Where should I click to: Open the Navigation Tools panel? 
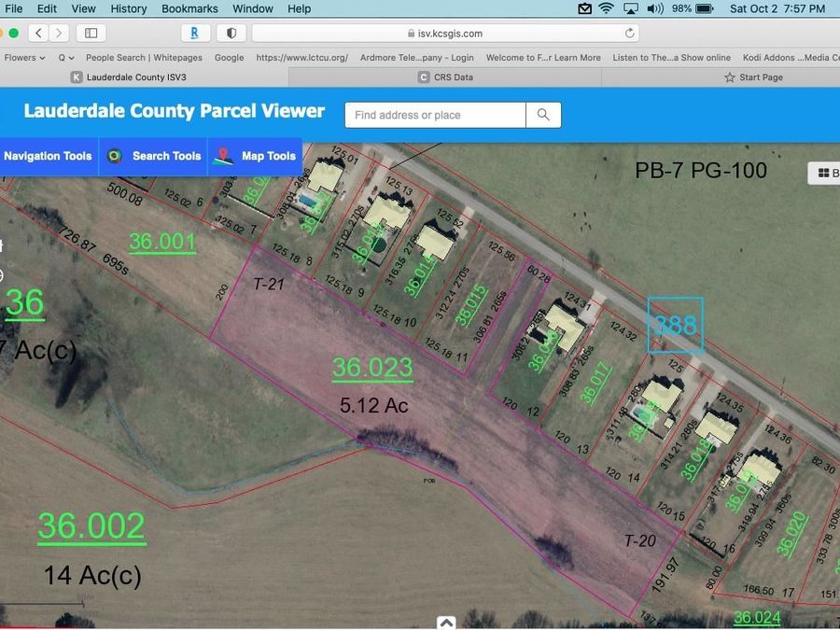[x=48, y=156]
